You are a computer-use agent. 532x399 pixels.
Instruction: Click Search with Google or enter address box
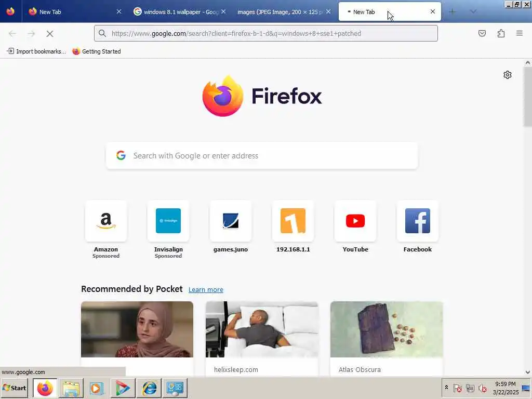[262, 156]
